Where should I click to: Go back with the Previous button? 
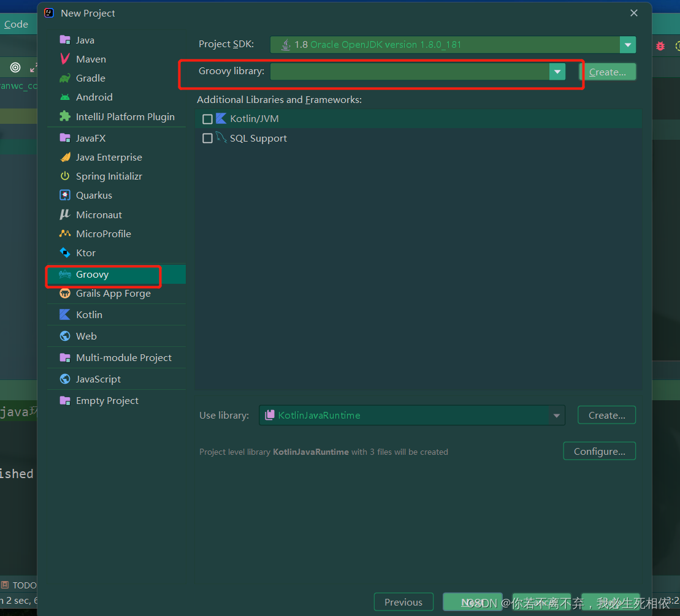click(x=403, y=602)
